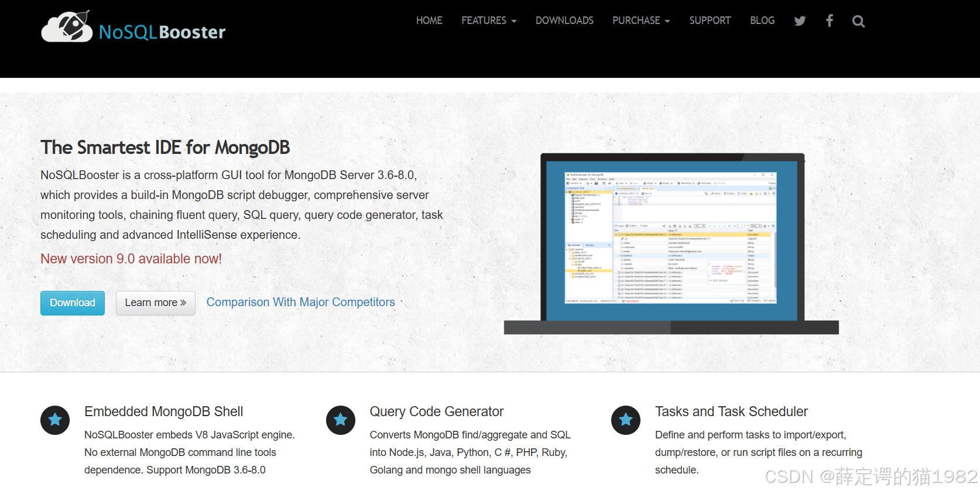Expand the PURCHASE dropdown menu

pyautogui.click(x=641, y=20)
